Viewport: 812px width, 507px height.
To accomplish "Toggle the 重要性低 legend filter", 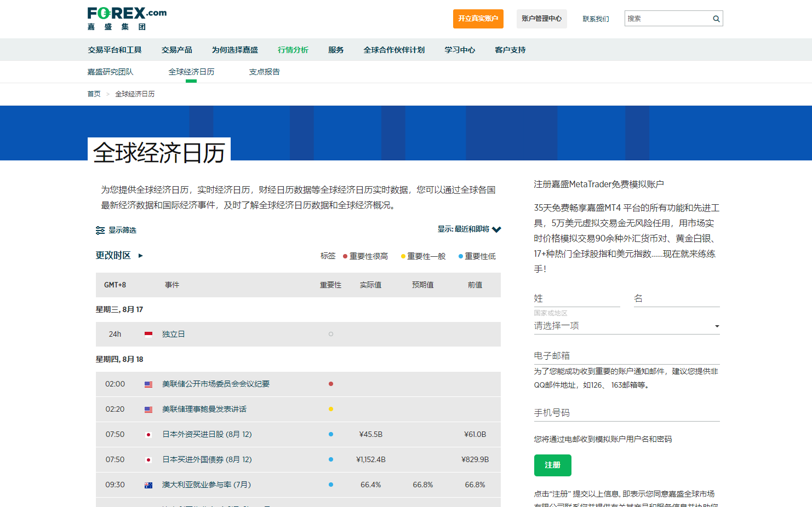I will coord(477,256).
